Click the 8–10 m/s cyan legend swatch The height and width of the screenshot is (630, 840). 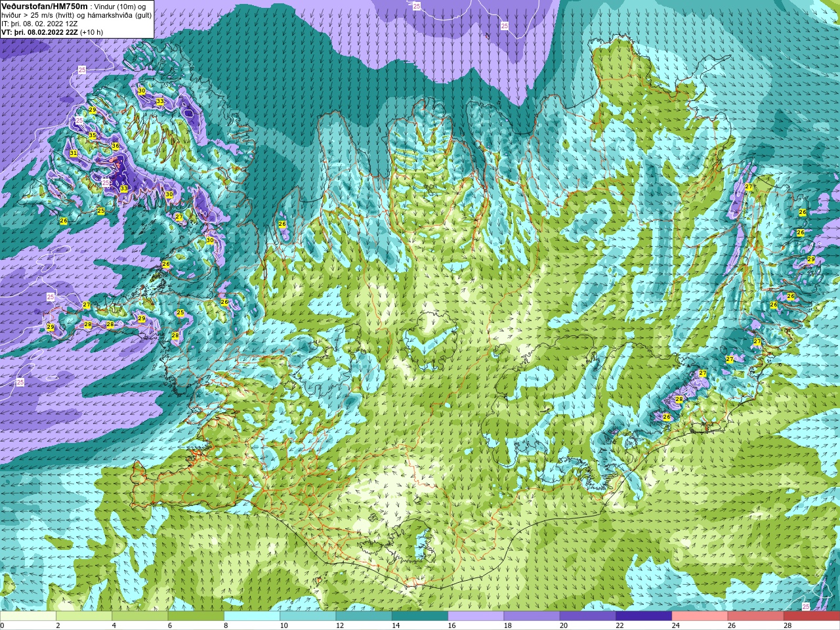(252, 616)
